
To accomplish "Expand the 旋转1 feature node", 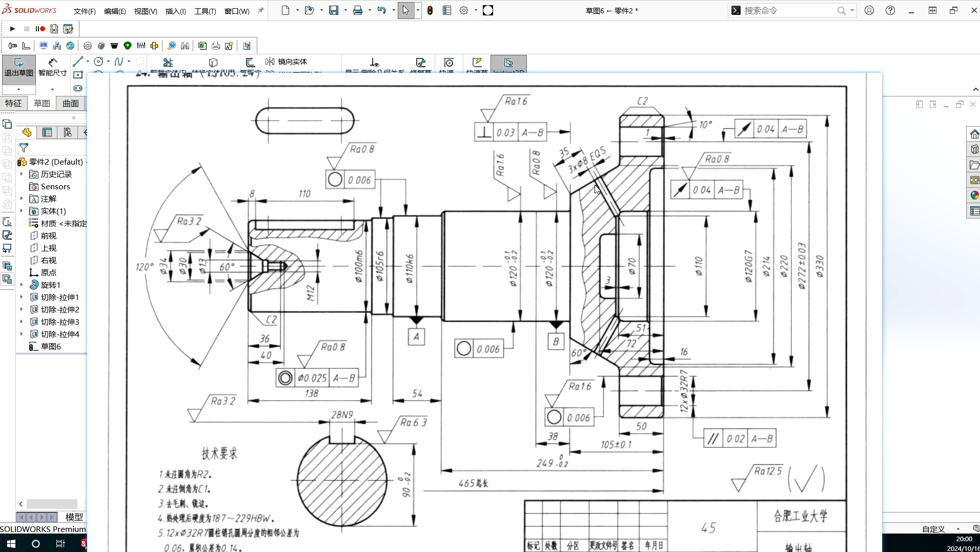I will pyautogui.click(x=22, y=285).
